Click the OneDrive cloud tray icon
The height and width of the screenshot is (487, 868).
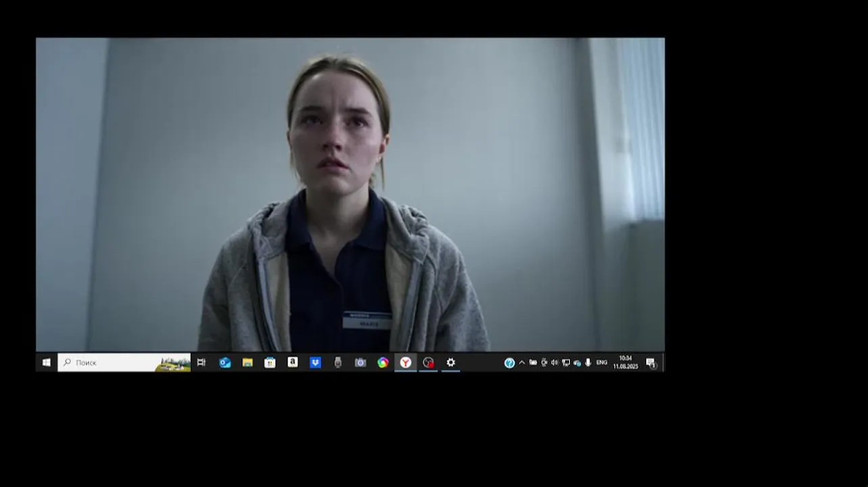(577, 363)
